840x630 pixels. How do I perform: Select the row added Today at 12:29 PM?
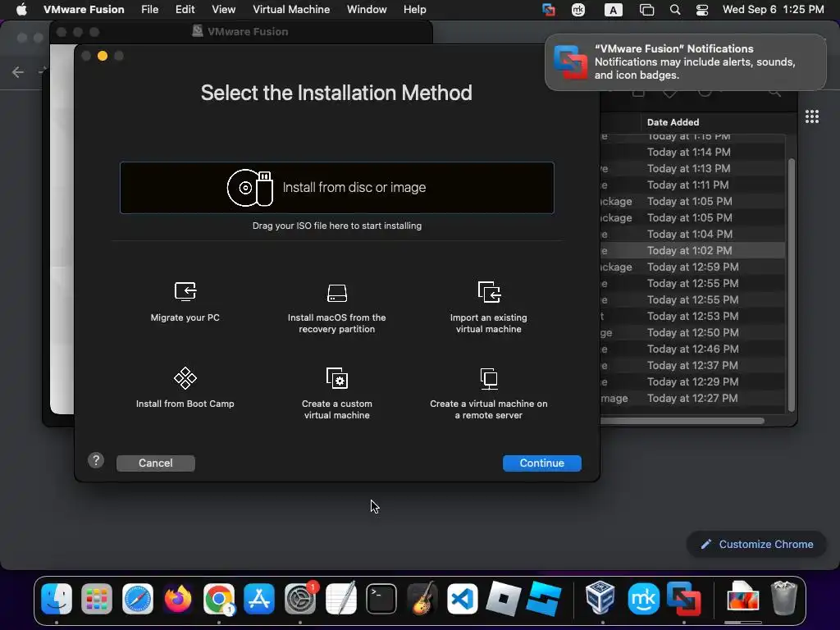pos(692,382)
